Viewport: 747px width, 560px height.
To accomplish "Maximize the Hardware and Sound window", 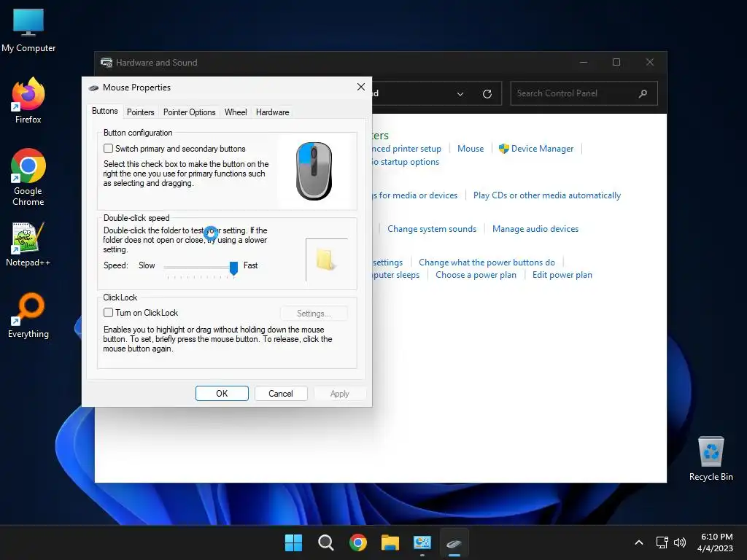I will point(616,63).
